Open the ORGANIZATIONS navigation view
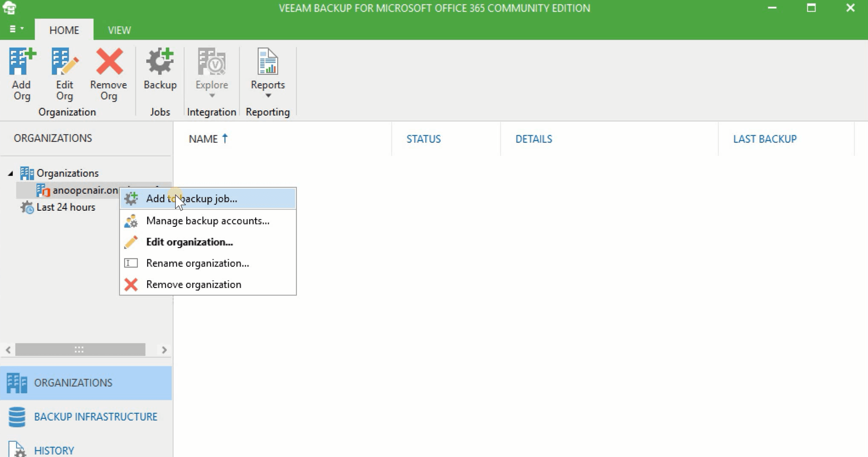 pos(86,383)
